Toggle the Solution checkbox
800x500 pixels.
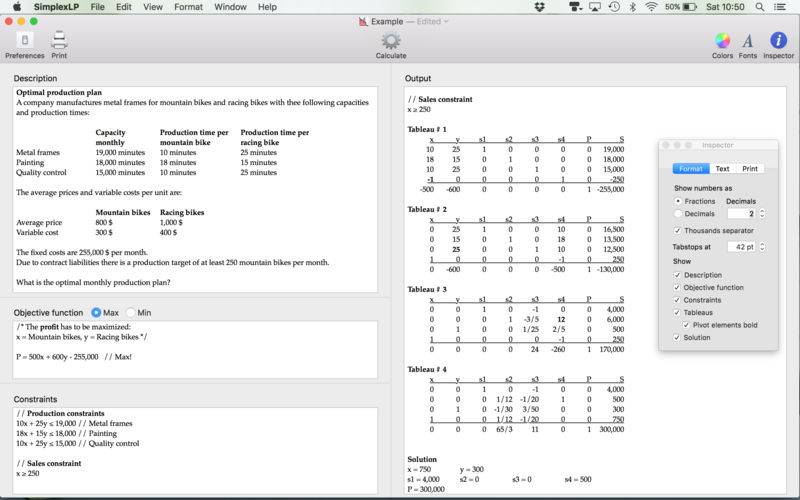[x=678, y=337]
